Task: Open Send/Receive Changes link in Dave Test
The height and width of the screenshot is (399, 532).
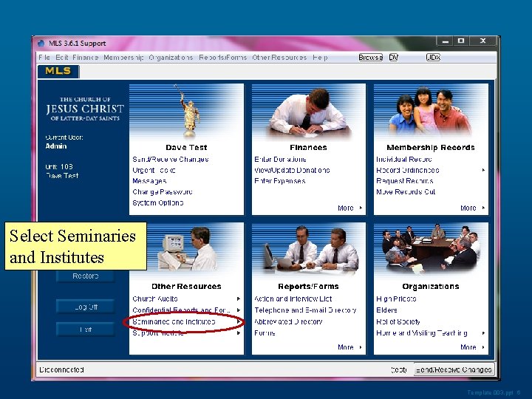Action: click(171, 159)
